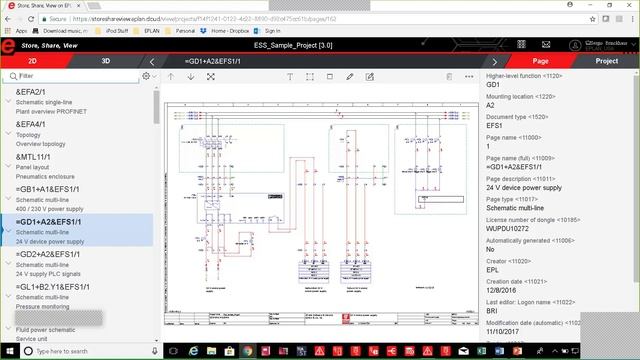Expand the &EFA2/1 page entry

[9, 101]
